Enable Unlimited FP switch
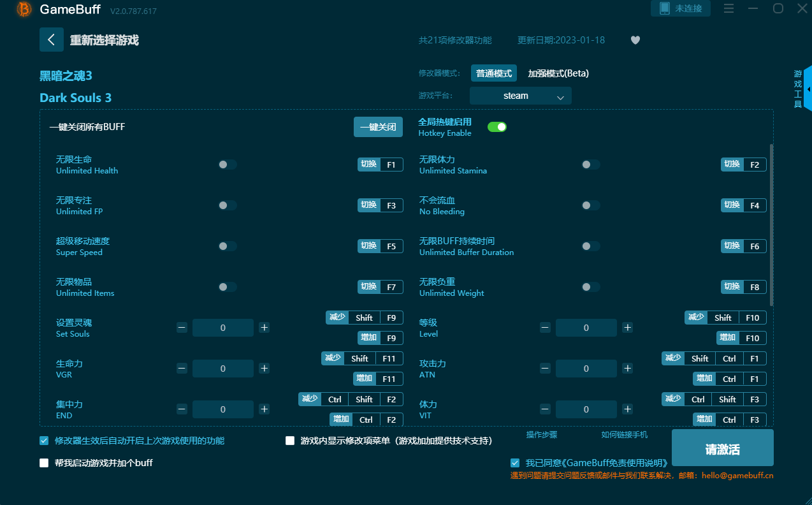 228,205
